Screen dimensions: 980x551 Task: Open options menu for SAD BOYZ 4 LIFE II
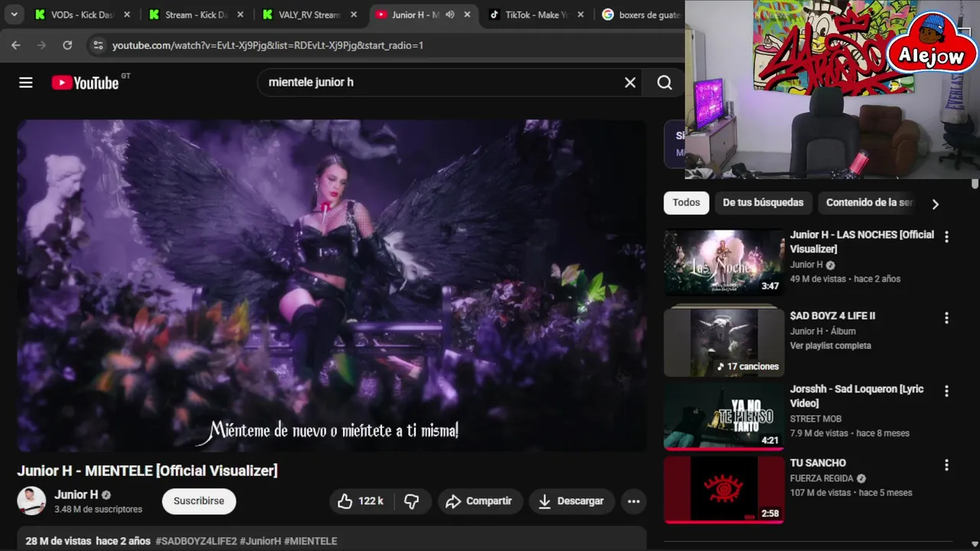[946, 318]
